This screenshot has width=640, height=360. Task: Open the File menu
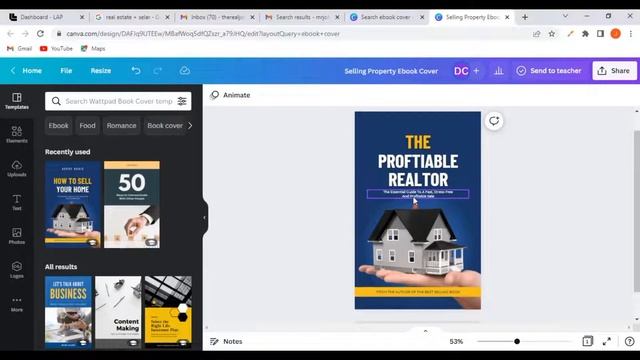(66, 71)
